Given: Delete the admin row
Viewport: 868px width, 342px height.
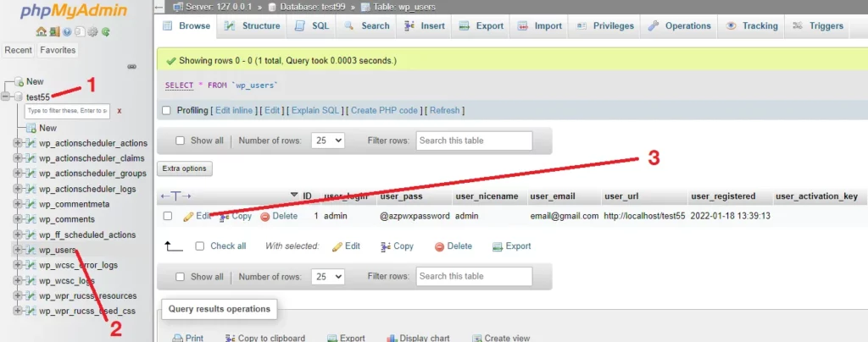Looking at the screenshot, I should coord(279,216).
